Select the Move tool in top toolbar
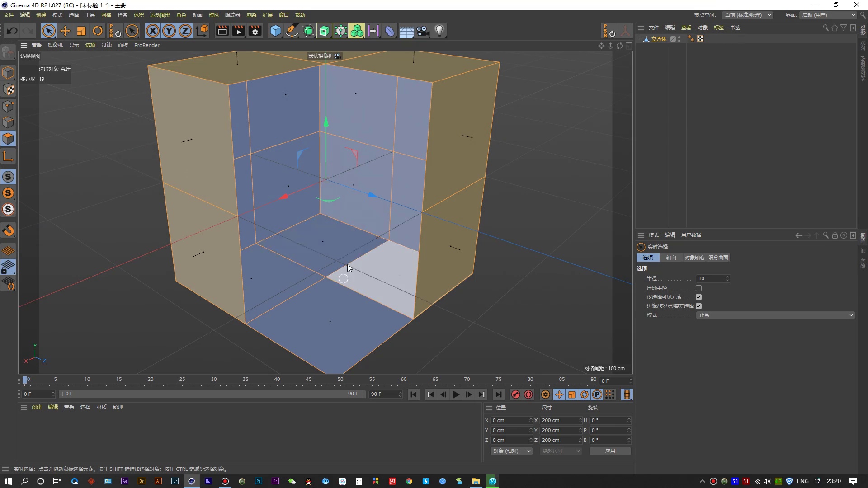 65,31
